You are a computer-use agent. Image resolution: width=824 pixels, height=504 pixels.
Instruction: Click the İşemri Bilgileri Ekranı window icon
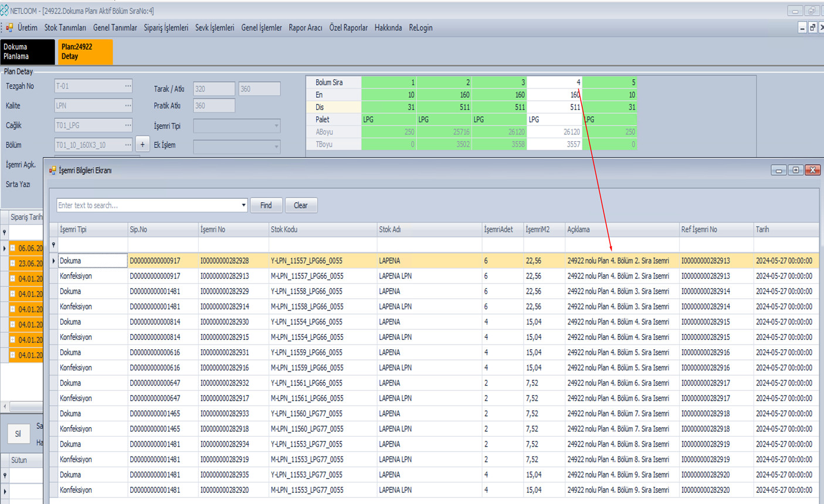click(53, 171)
